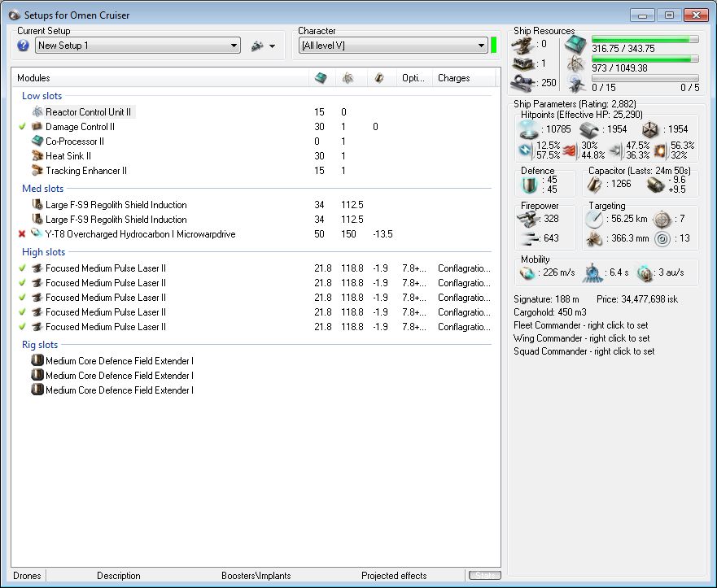This screenshot has width=717, height=588.
Task: Open the ship browser icon beside setup
Action: (257, 46)
